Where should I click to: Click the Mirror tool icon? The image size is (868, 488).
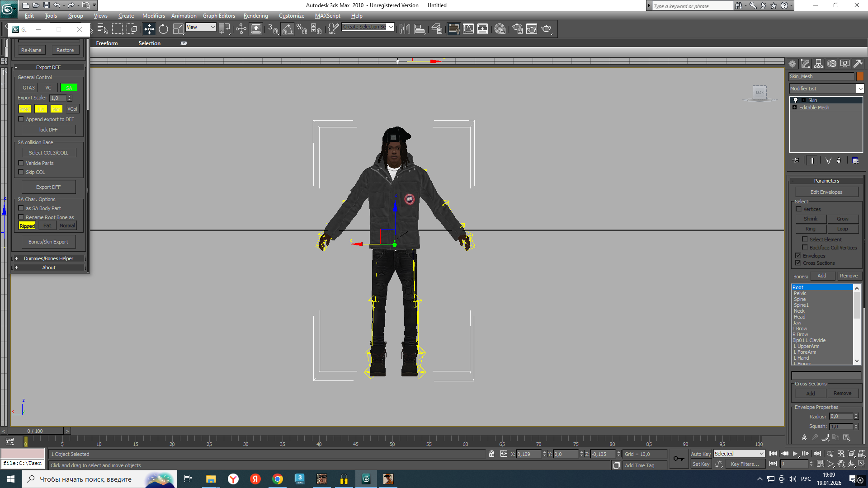[405, 29]
